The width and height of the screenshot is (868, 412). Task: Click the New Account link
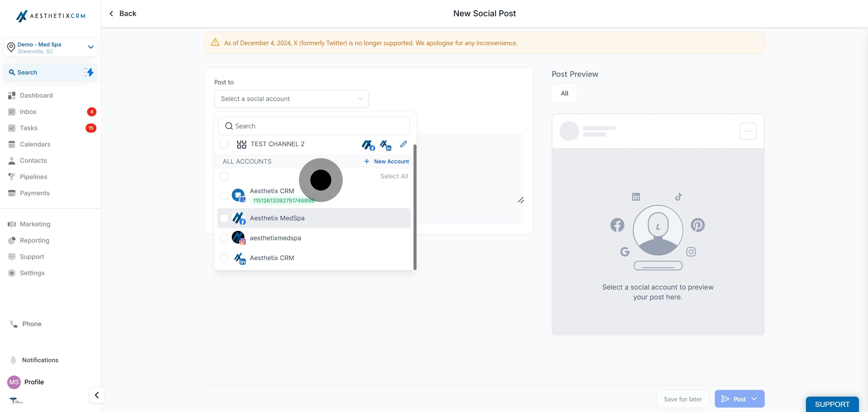tap(386, 161)
